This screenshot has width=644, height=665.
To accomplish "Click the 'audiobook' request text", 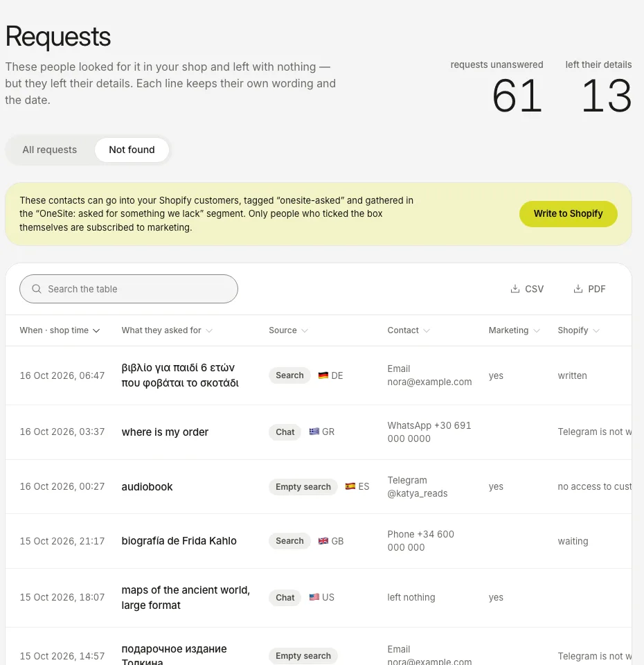I will pyautogui.click(x=147, y=486).
